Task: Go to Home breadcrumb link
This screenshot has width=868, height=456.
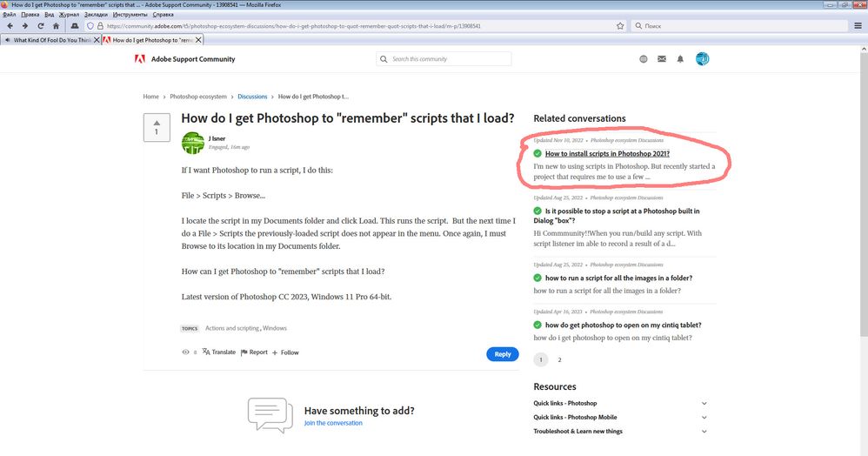Action: point(150,97)
